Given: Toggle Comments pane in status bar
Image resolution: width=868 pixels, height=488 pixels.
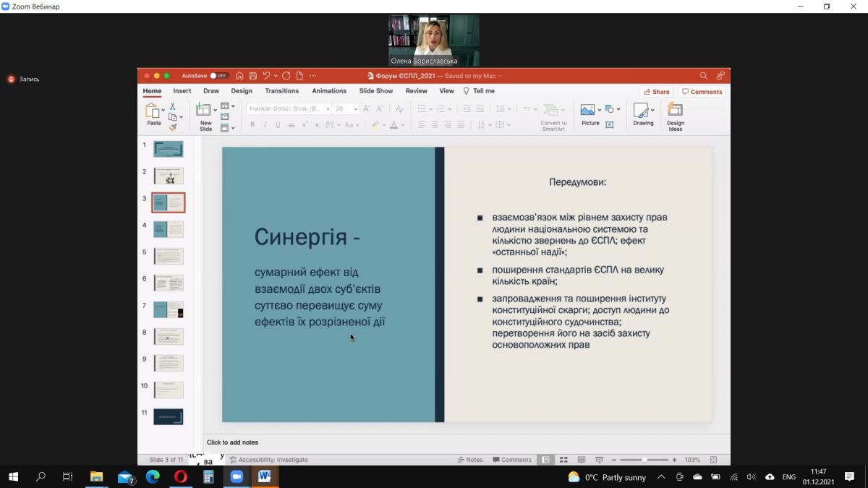Looking at the screenshot, I should 512,460.
